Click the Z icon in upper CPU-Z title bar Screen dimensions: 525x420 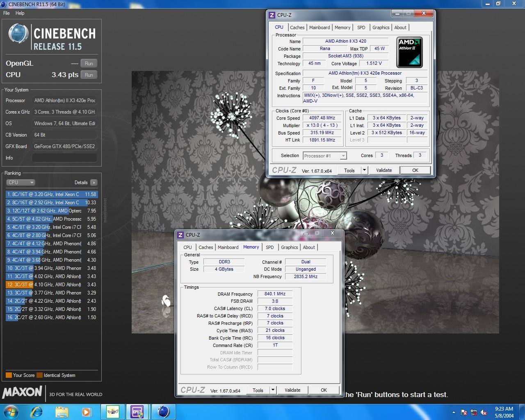tap(272, 15)
